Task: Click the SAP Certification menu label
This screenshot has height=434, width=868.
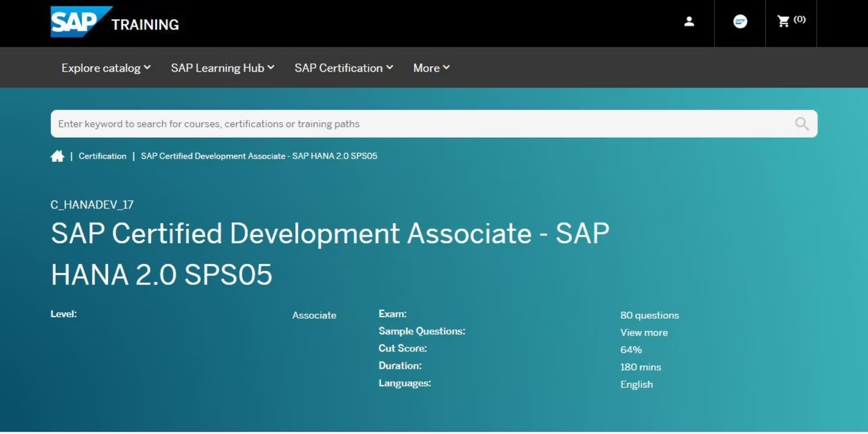Action: [x=338, y=68]
